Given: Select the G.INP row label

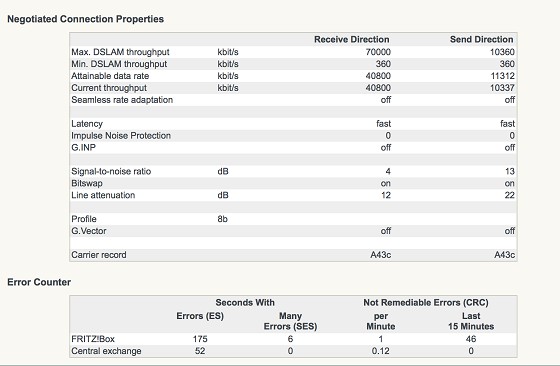Looking at the screenshot, I should click(83, 147).
